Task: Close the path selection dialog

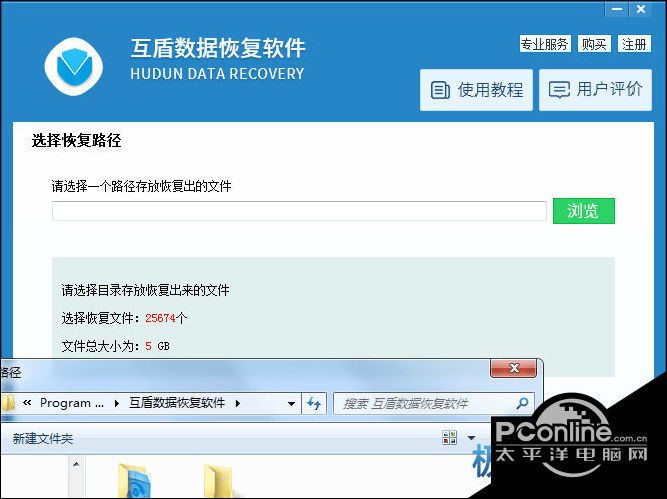Action: coord(513,368)
